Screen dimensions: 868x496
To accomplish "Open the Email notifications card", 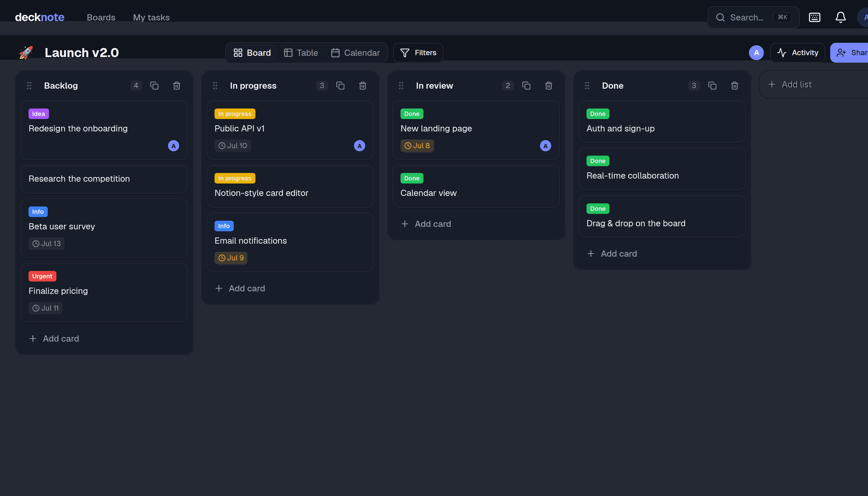I will point(290,242).
